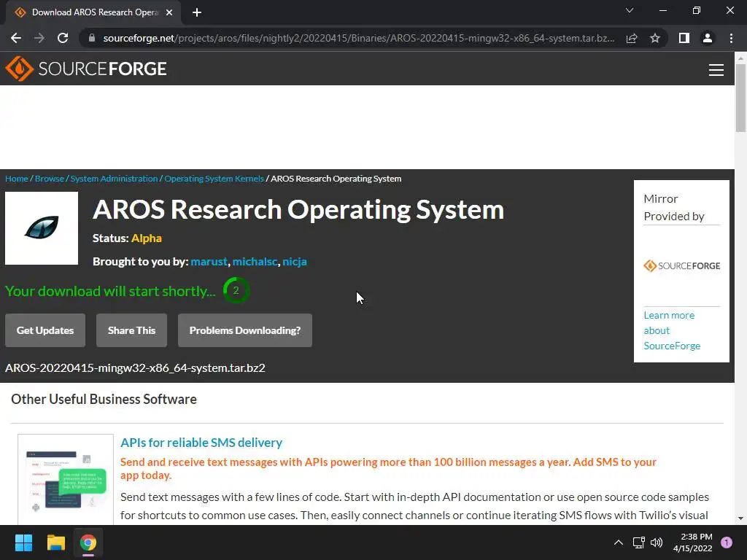Click the volume speaker icon

coord(657,542)
